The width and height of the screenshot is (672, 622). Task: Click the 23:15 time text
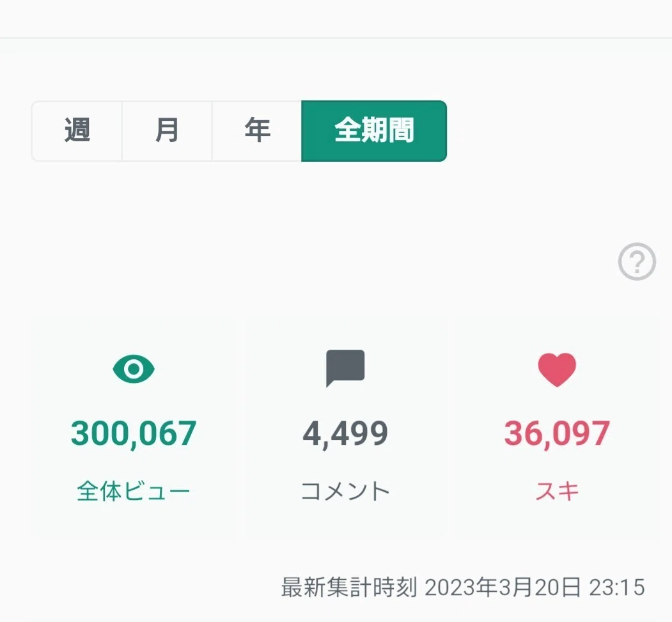617,587
